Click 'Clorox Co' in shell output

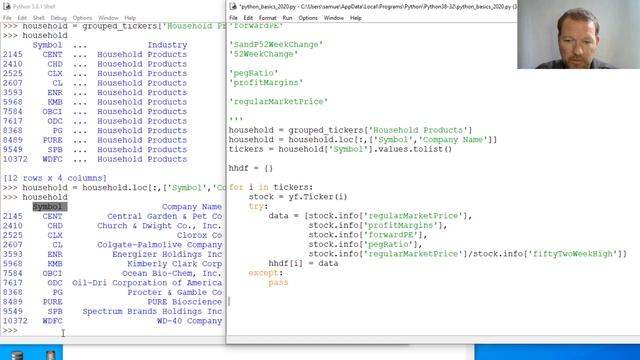(x=200, y=236)
